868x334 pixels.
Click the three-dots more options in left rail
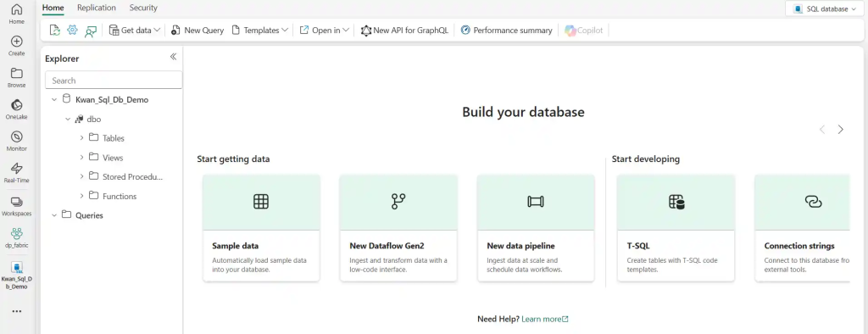(17, 311)
